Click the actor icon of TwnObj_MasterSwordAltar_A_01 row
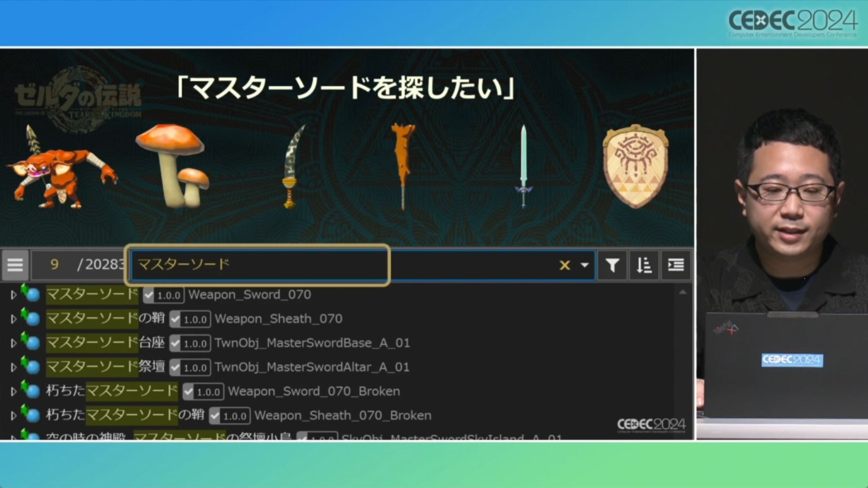This screenshot has width=868, height=488. (31, 365)
